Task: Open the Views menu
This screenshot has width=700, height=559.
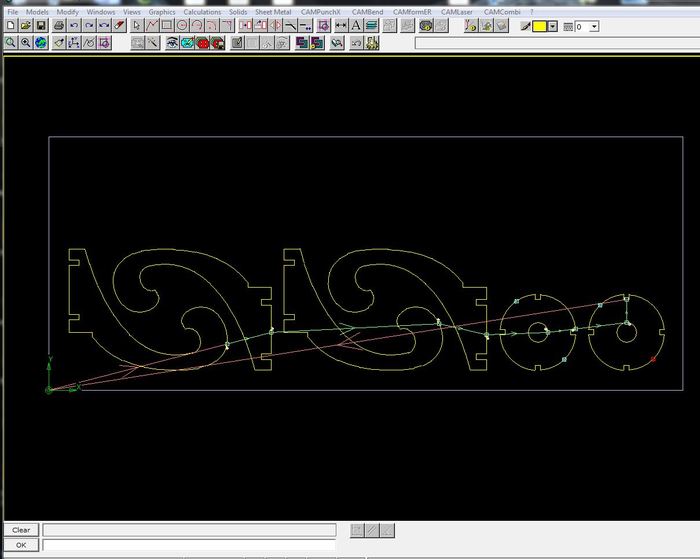Action: [x=132, y=12]
